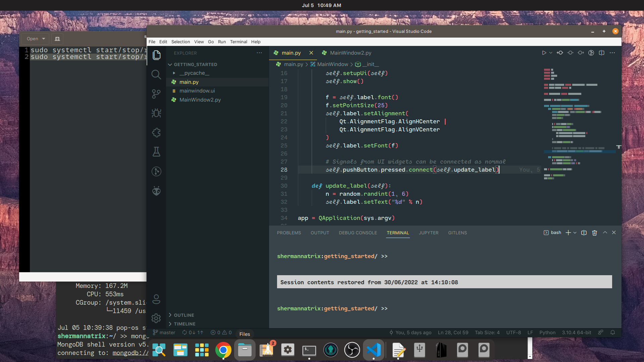Maximize terminal panel size chevron
The height and width of the screenshot is (362, 644).
click(x=605, y=233)
